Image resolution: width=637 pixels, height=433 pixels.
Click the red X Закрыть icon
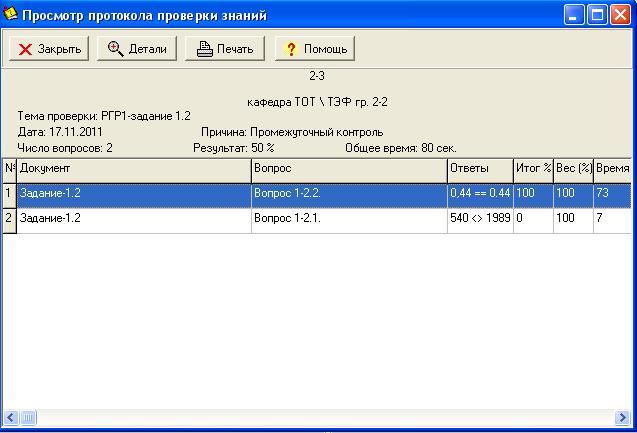tap(25, 50)
